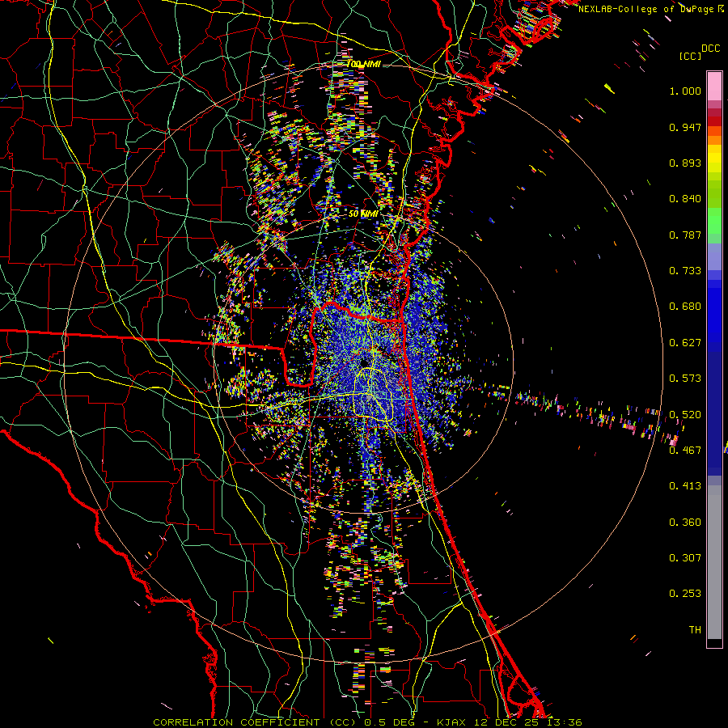Click the 0.413 scale value
Image resolution: width=728 pixels, height=728 pixels.
tap(685, 486)
